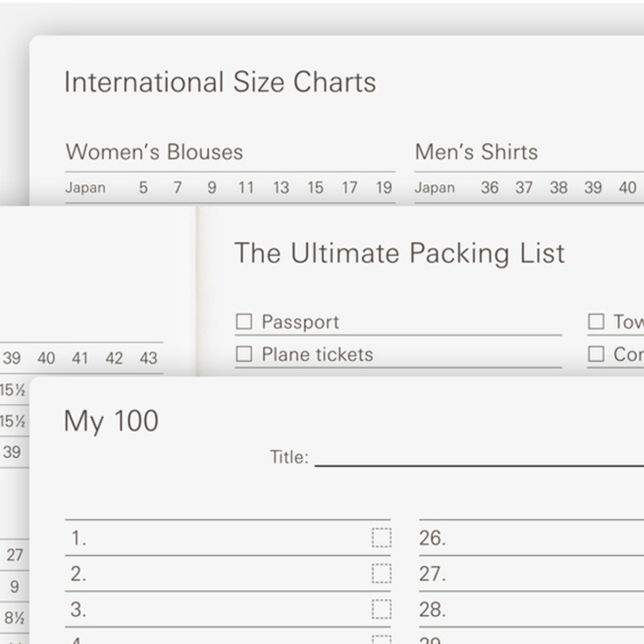Image resolution: width=644 pixels, height=644 pixels.
Task: Check the dashed box on line 3
Action: point(381,609)
